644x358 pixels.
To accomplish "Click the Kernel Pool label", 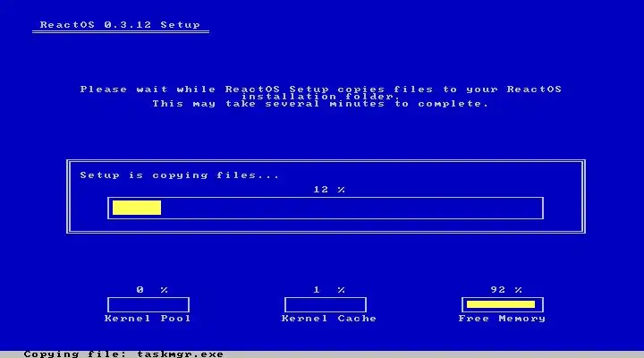I will pyautogui.click(x=148, y=319).
